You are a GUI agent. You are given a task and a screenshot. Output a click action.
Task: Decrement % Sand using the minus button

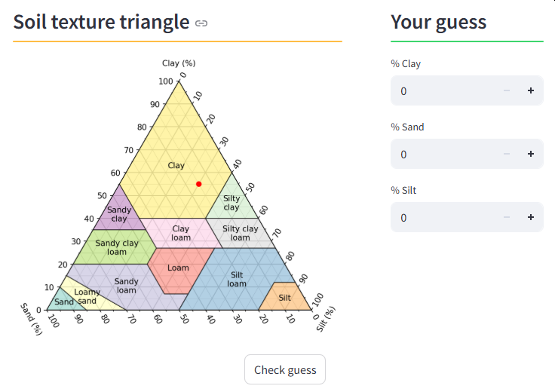(x=507, y=154)
